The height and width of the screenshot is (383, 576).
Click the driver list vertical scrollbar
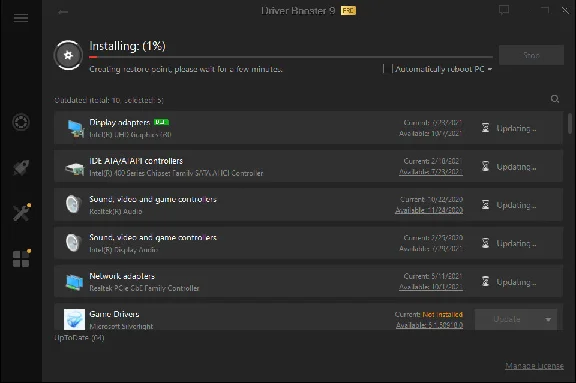coord(570,123)
